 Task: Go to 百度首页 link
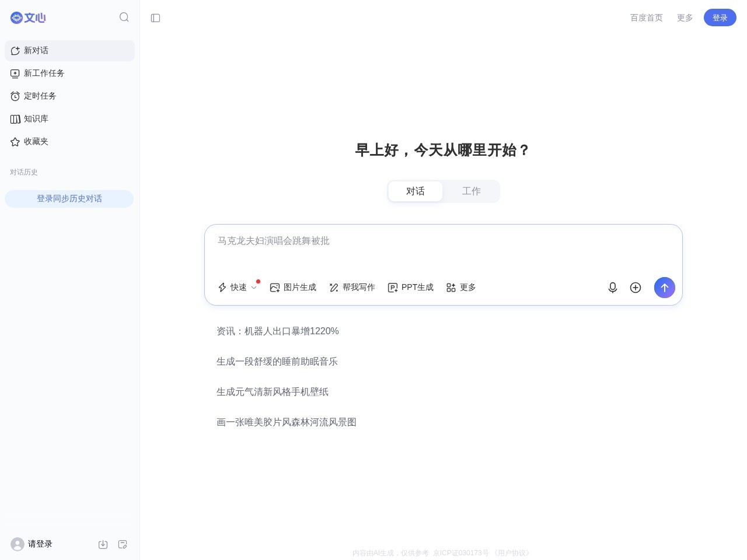646,18
